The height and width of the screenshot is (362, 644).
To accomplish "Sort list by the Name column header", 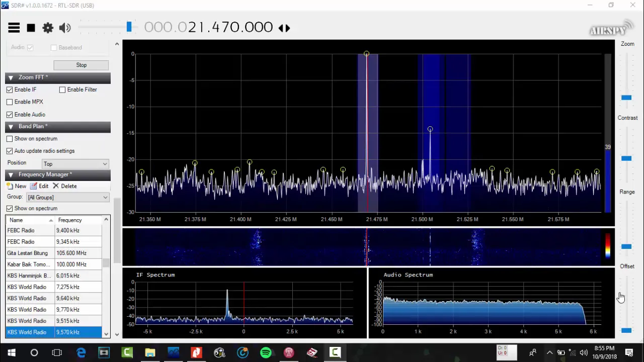I will tap(30, 220).
